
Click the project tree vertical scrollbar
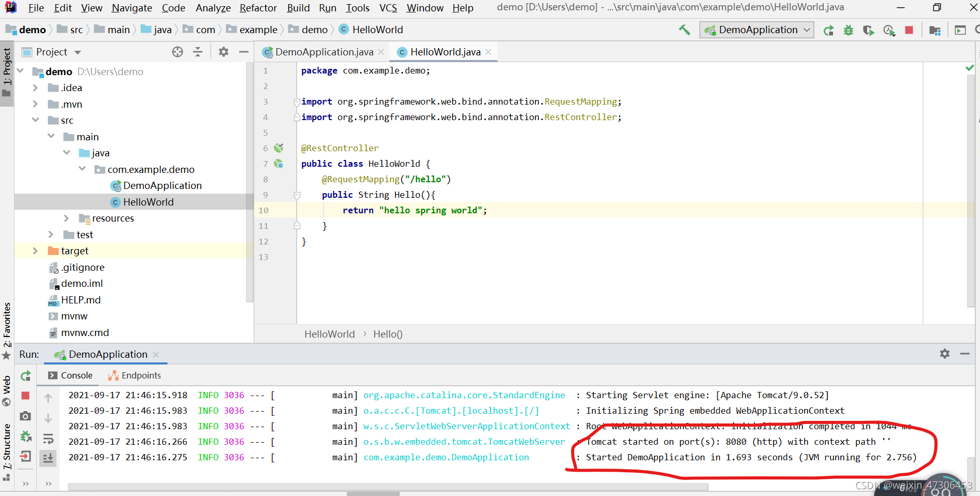tap(250, 181)
